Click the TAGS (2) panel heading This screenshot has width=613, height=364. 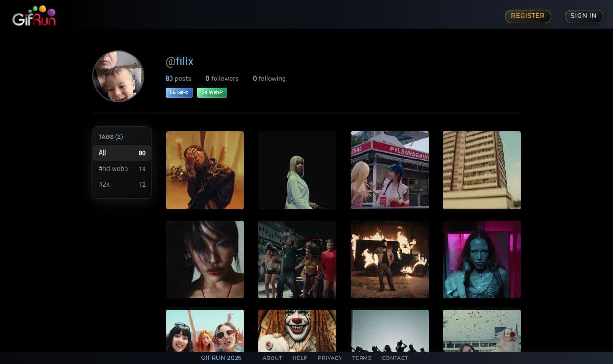tap(111, 137)
